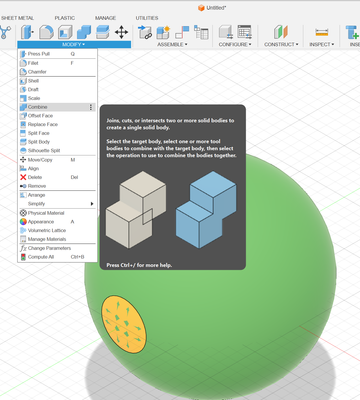Open Manage Materials menu entry
Image resolution: width=360 pixels, height=400 pixels.
[57, 239]
